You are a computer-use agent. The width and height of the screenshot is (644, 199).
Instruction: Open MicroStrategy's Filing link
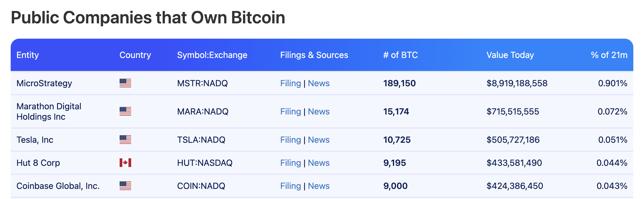290,83
